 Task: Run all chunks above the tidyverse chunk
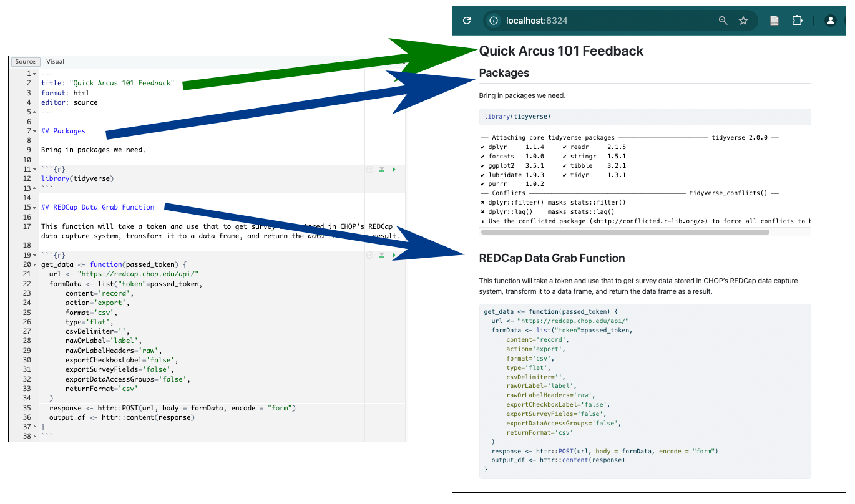tap(381, 170)
